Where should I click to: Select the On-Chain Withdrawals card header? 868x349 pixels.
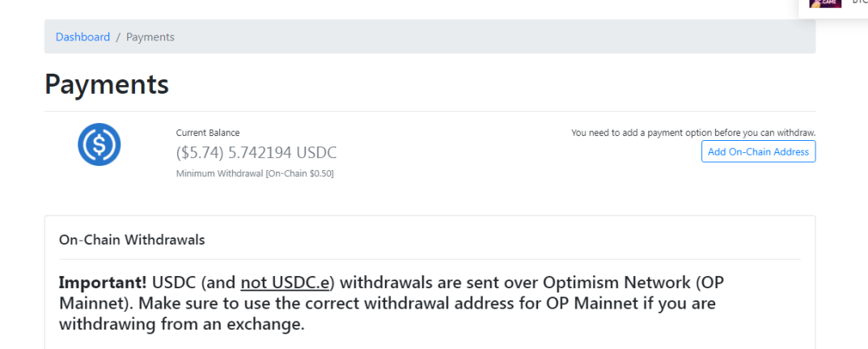coord(132,240)
